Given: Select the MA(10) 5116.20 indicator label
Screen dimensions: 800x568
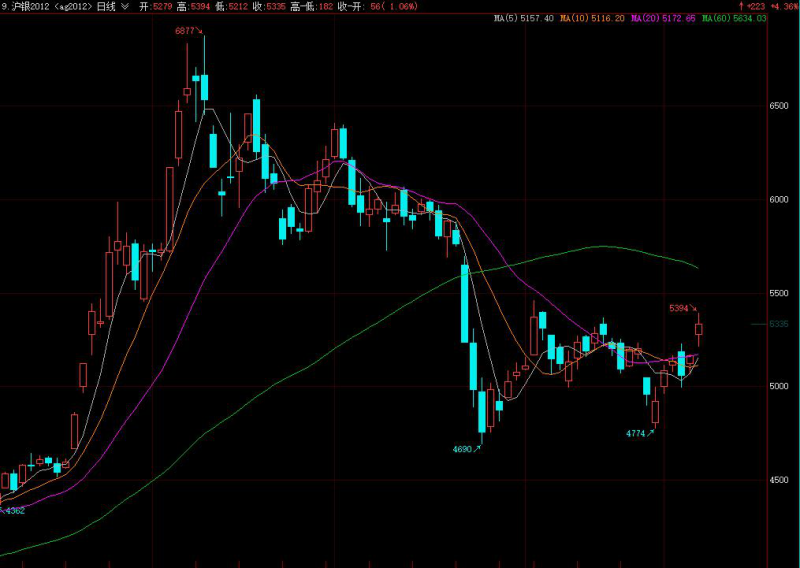Looking at the screenshot, I should tap(592, 18).
